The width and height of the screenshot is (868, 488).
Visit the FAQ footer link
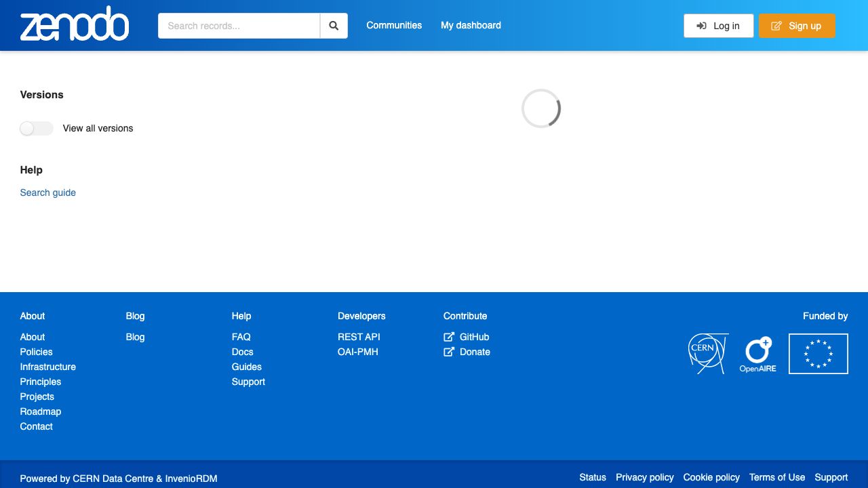(x=241, y=337)
